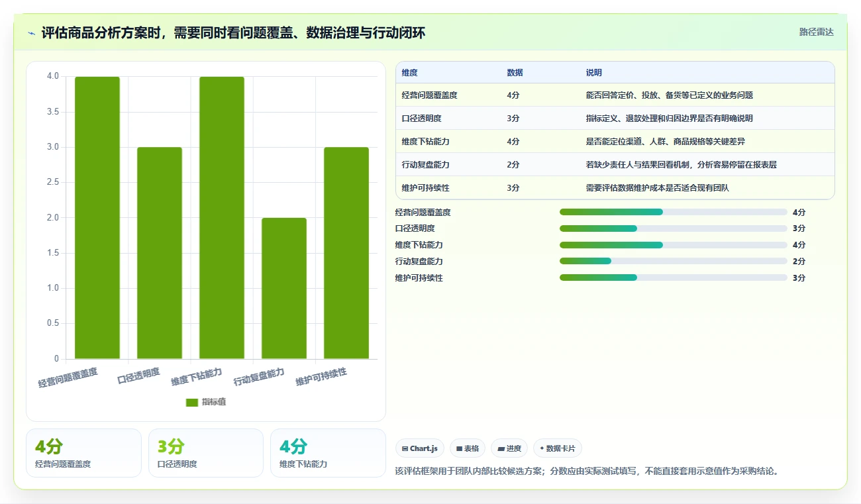Select the 行动复盘能力 table row name

[x=425, y=165]
